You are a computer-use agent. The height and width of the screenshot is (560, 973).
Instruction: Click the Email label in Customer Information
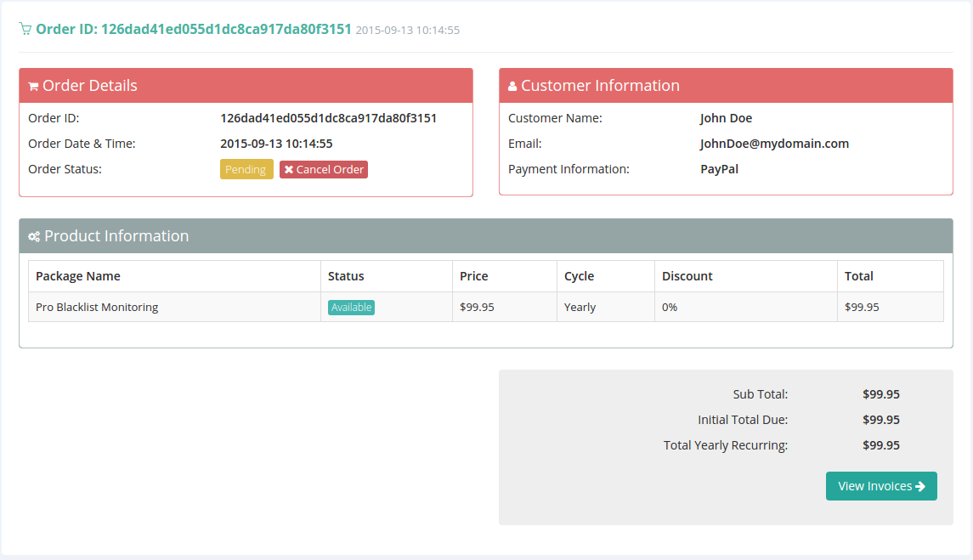(x=525, y=144)
